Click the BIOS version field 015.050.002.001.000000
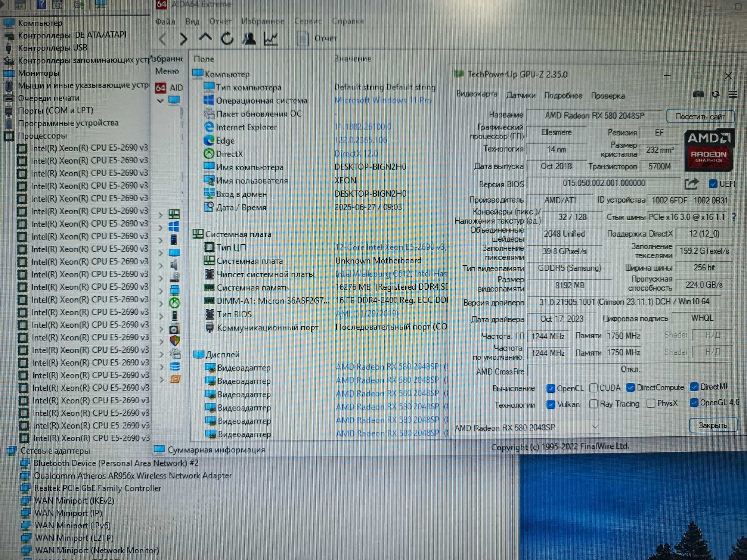The width and height of the screenshot is (747, 560). [604, 183]
